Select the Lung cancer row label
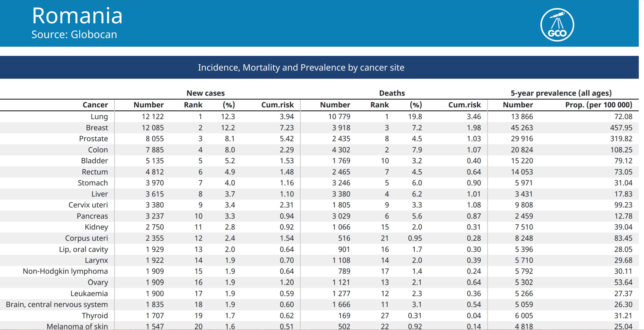The height and width of the screenshot is (330, 644). (99, 117)
